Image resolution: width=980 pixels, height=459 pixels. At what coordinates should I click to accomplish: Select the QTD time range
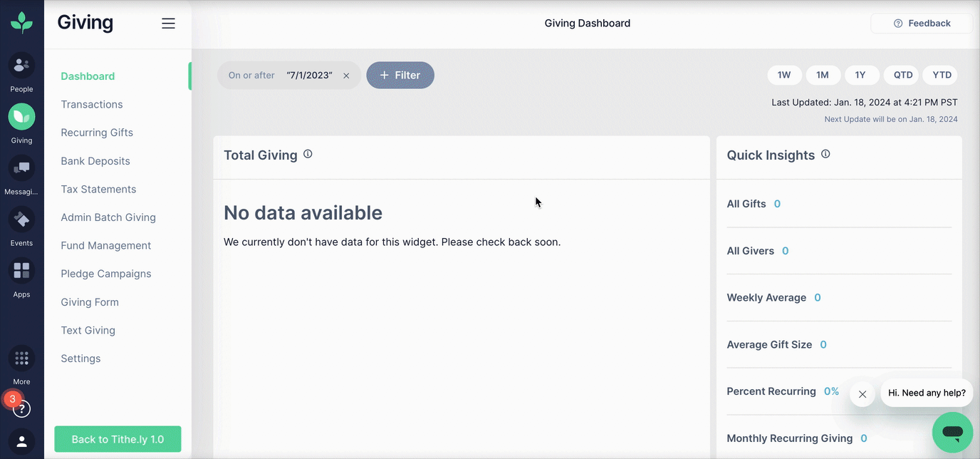coord(902,75)
